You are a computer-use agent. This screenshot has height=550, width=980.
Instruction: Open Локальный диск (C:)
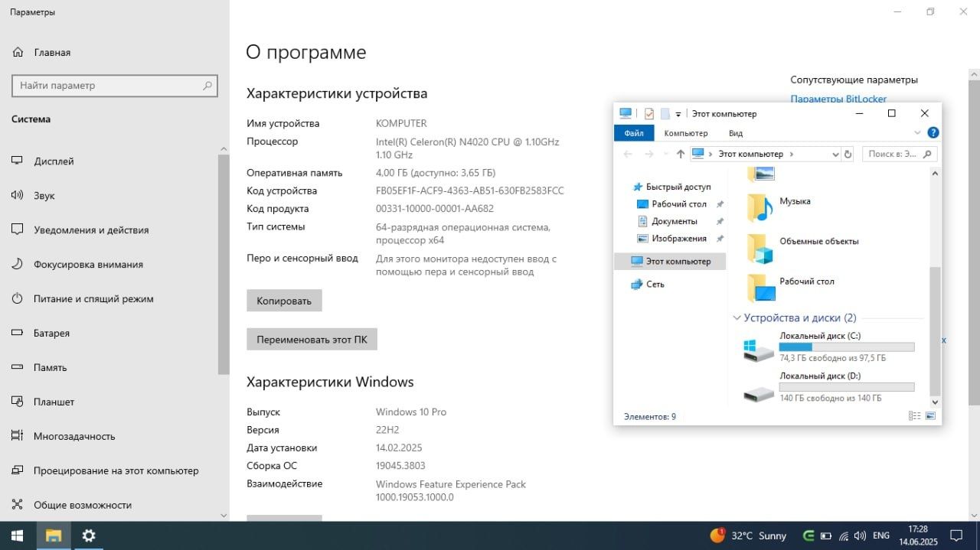[829, 347]
